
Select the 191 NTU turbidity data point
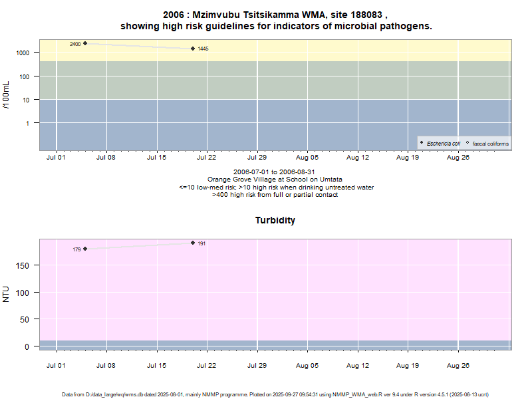[x=193, y=243]
